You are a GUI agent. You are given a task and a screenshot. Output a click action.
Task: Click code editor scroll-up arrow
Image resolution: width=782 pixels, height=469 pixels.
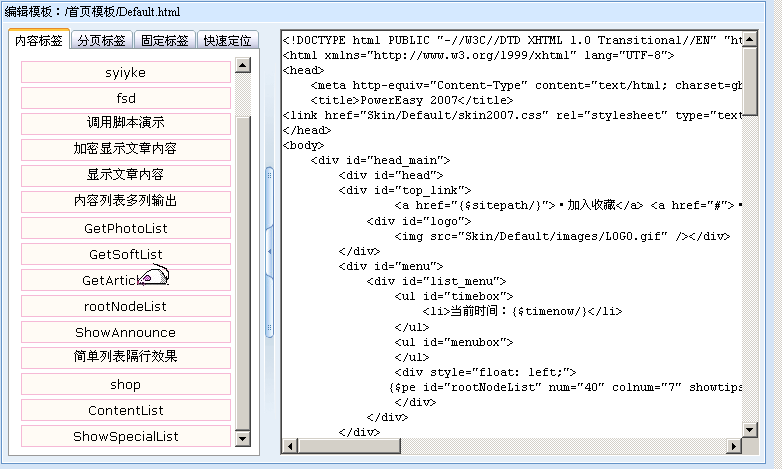tap(750, 39)
